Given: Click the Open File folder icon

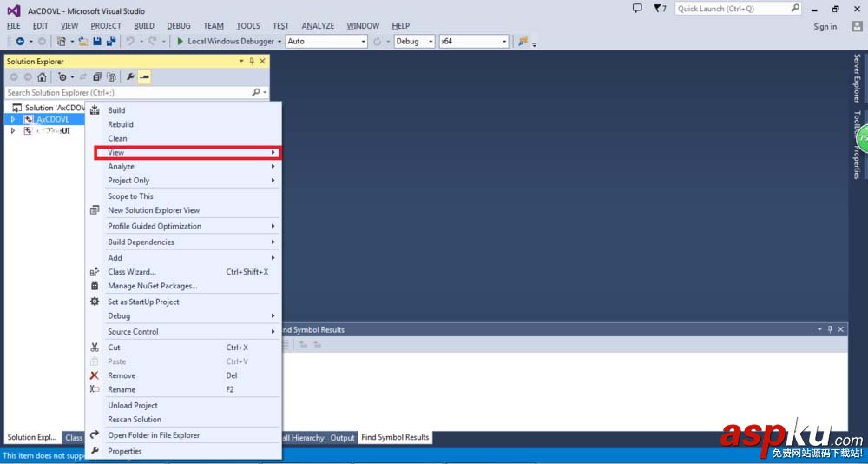Looking at the screenshot, I should [x=83, y=42].
